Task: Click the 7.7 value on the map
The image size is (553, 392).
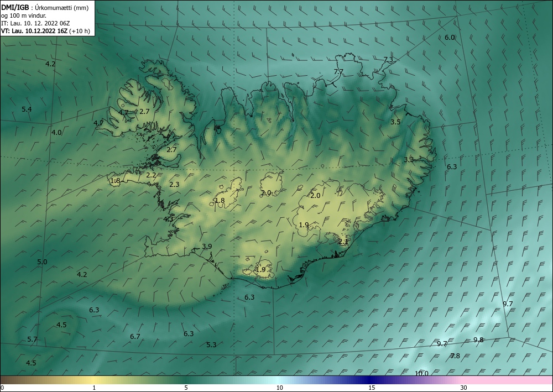Action: pos(338,71)
